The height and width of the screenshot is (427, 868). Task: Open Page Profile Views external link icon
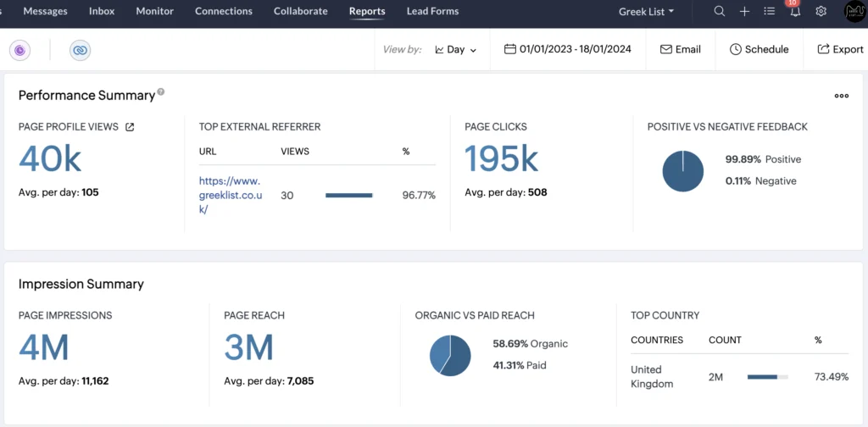point(130,127)
